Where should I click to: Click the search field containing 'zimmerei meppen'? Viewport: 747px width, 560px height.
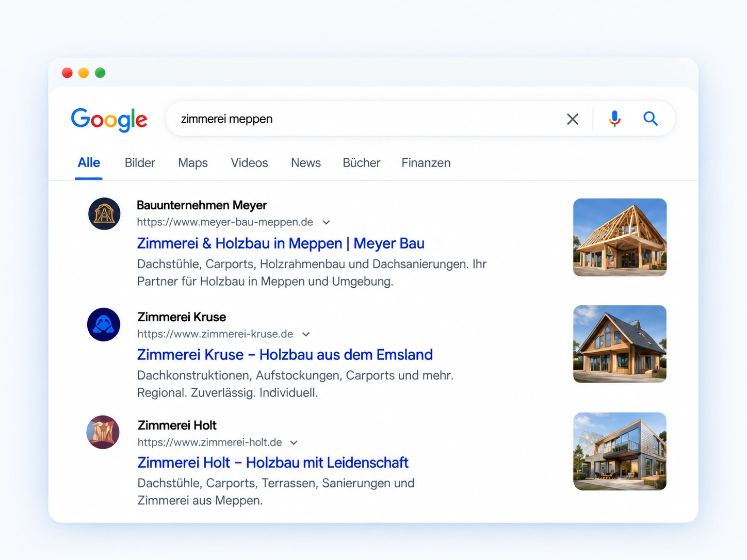(420, 119)
